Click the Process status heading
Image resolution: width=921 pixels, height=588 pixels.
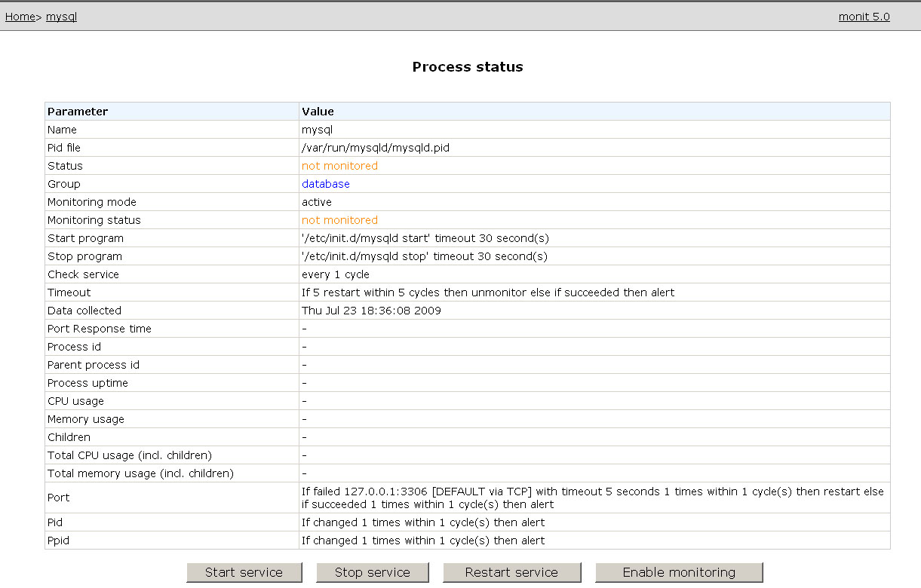pyautogui.click(x=467, y=67)
